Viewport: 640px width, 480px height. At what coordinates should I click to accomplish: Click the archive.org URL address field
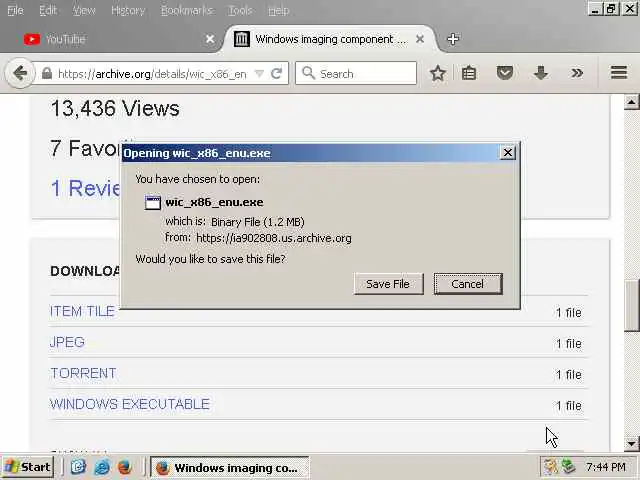coord(152,74)
